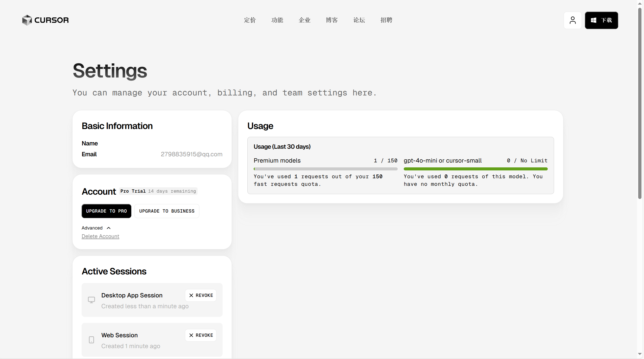Revoke the Web Session

pos(201,335)
